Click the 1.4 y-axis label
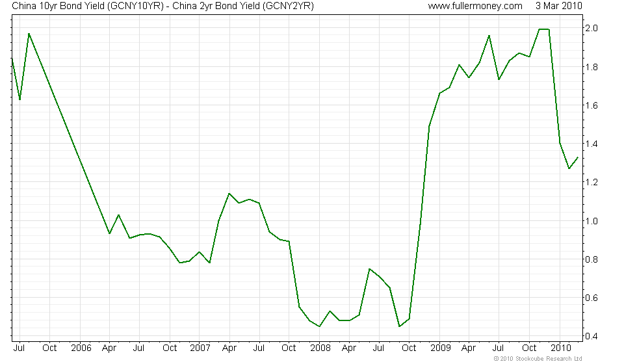This screenshot has height=364, width=637. 591,144
